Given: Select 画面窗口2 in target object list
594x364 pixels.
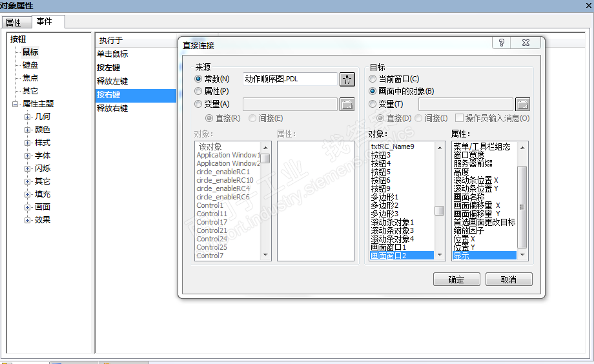Looking at the screenshot, I should (x=402, y=256).
